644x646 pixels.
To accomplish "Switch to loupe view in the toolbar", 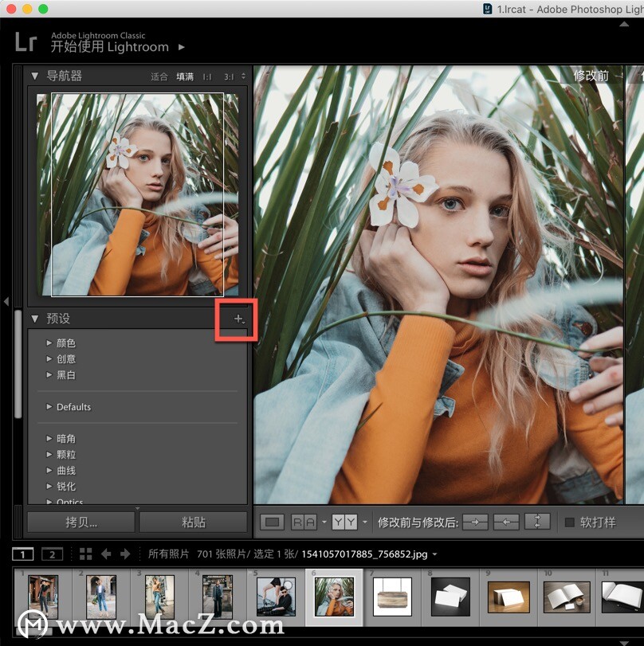I will point(272,523).
